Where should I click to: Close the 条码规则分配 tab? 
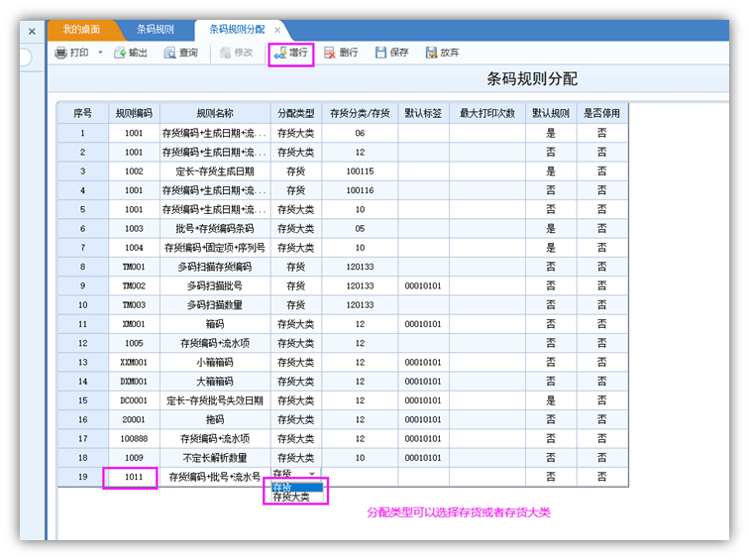click(277, 30)
